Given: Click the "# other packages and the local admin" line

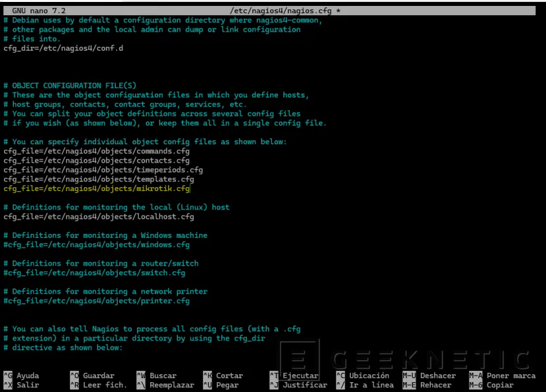Looking at the screenshot, I should (x=152, y=30).
